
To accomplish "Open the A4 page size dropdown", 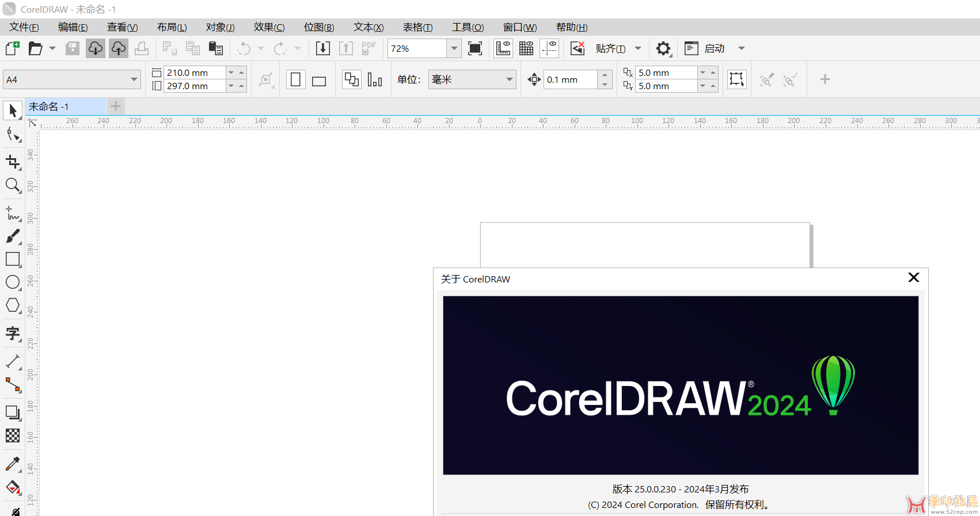I will tap(134, 79).
